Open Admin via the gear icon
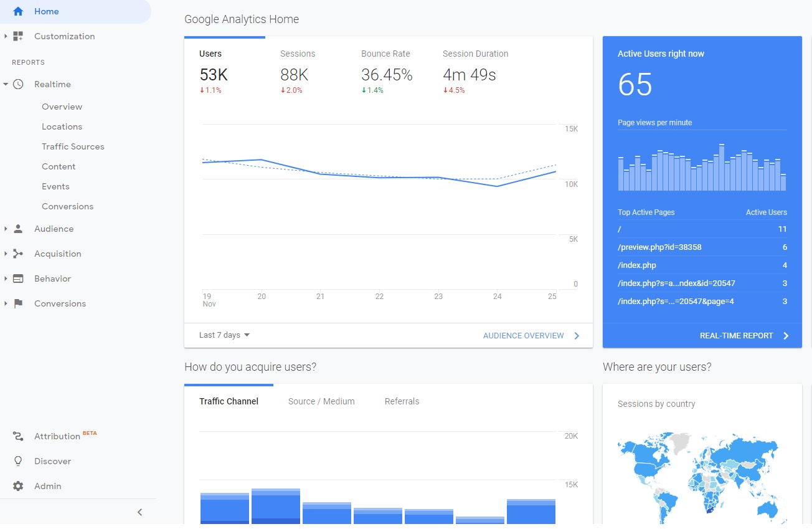Screen dimensions: 812x529 18,486
